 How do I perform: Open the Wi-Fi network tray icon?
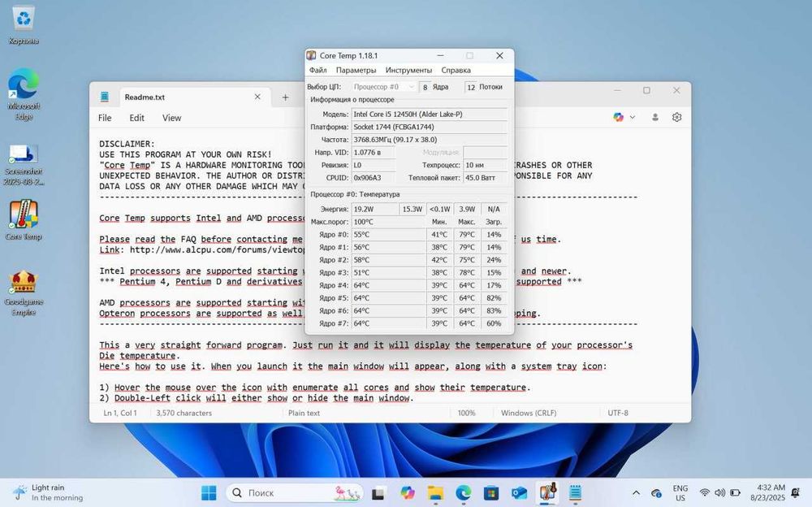[704, 492]
